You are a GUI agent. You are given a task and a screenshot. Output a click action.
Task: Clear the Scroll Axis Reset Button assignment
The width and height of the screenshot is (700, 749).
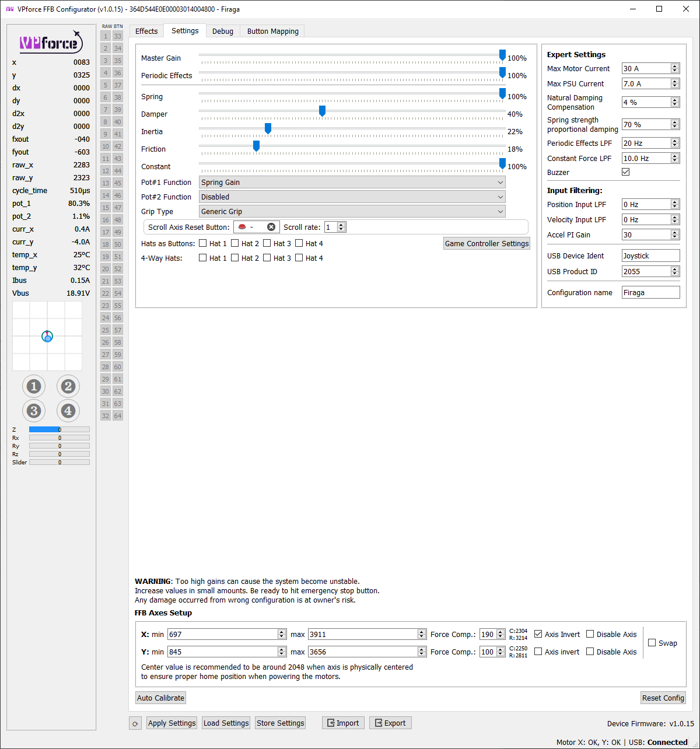pyautogui.click(x=271, y=227)
